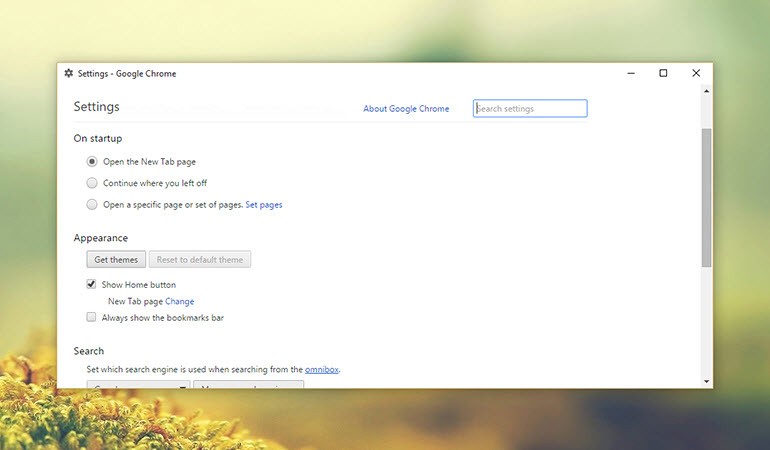This screenshot has height=450, width=770.
Task: Select Open a specific page radio button
Action: 92,205
